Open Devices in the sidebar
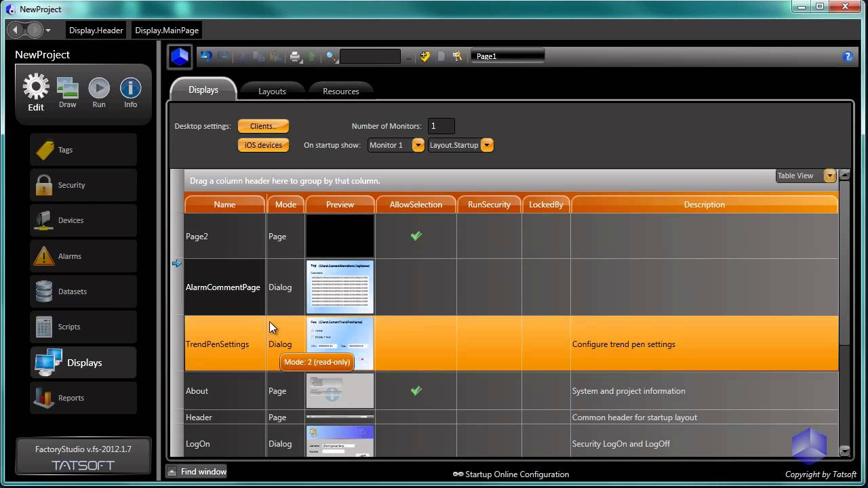 click(83, 220)
